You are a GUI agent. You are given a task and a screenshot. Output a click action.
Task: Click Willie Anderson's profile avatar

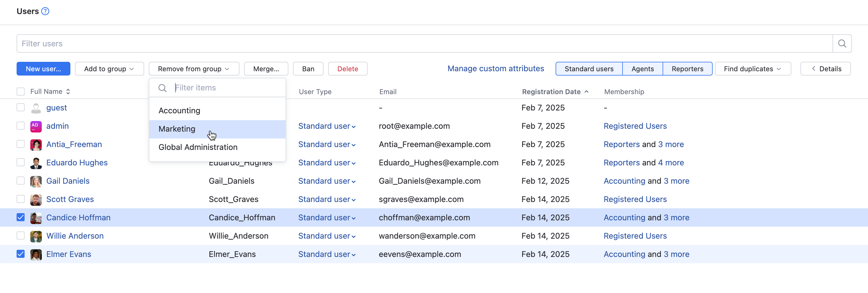[x=36, y=236]
